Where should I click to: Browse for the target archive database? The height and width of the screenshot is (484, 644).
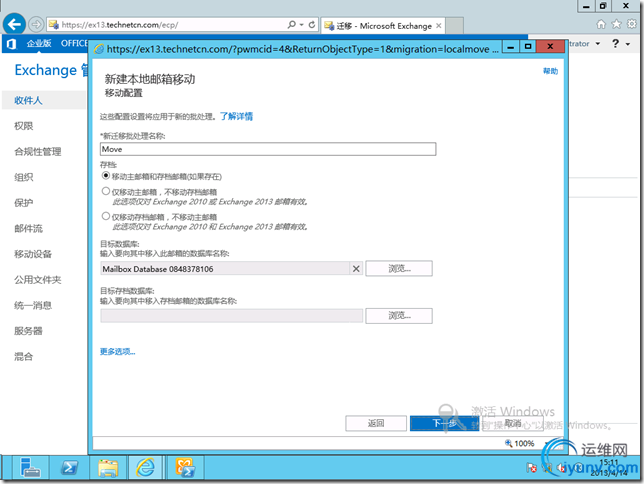(399, 316)
